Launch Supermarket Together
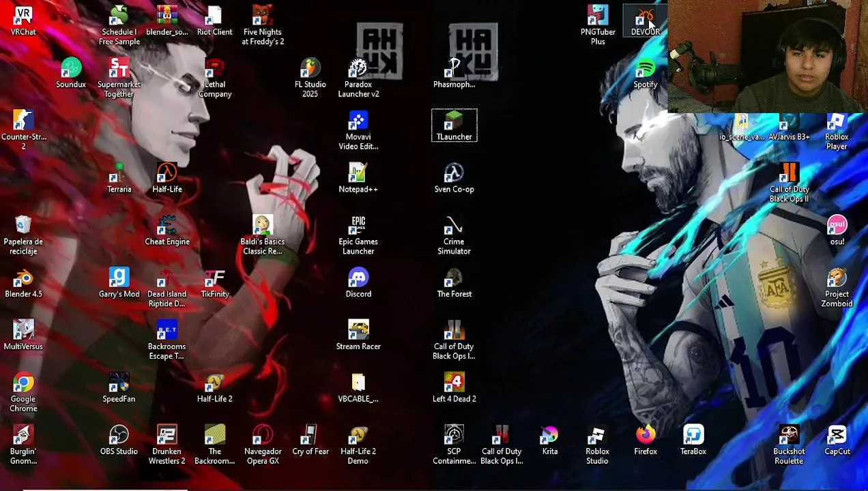868x491 pixels. pos(119,78)
